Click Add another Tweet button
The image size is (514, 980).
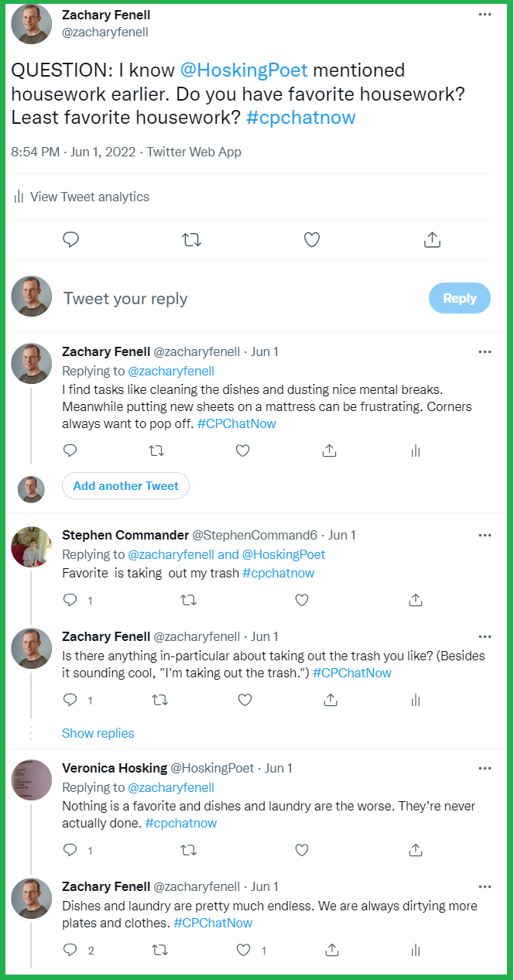click(125, 486)
